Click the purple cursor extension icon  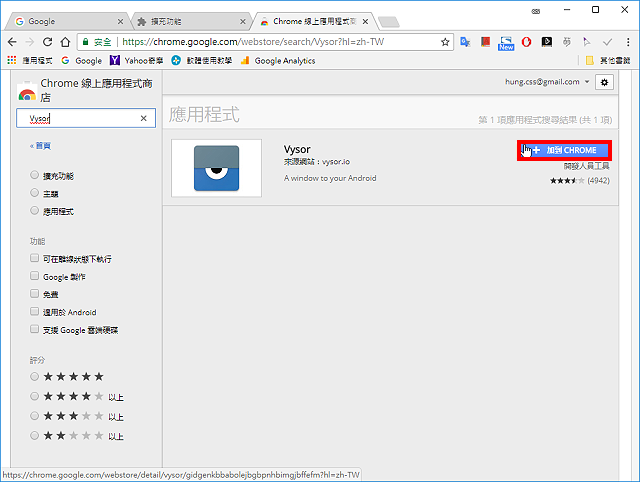point(587,42)
